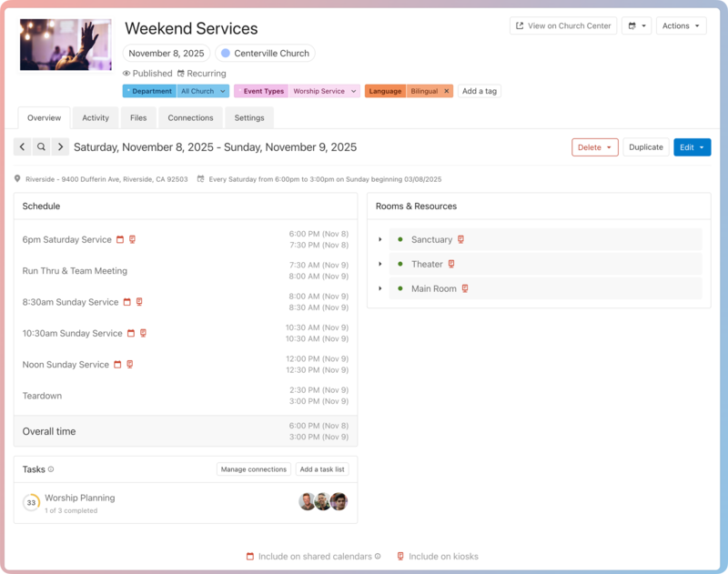Open the All Church department dropdown

201,91
